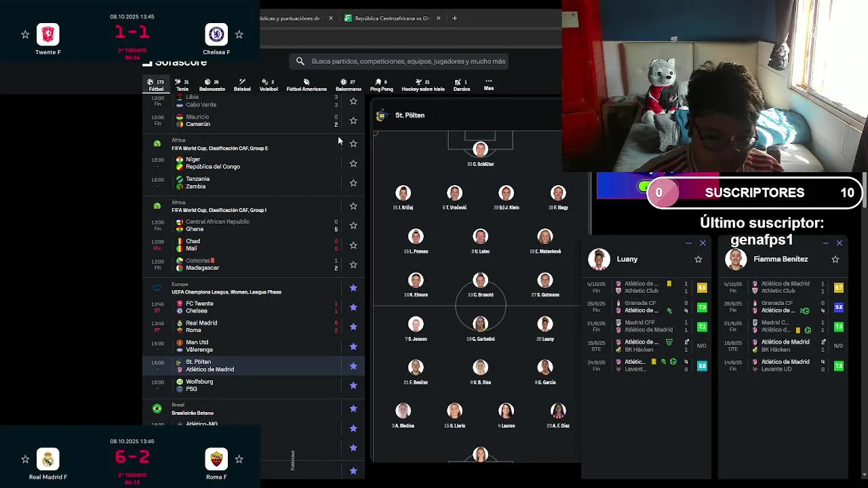Click Fiamma Benítez's 9.8 rating badge
The image size is (868, 488).
[x=839, y=307]
